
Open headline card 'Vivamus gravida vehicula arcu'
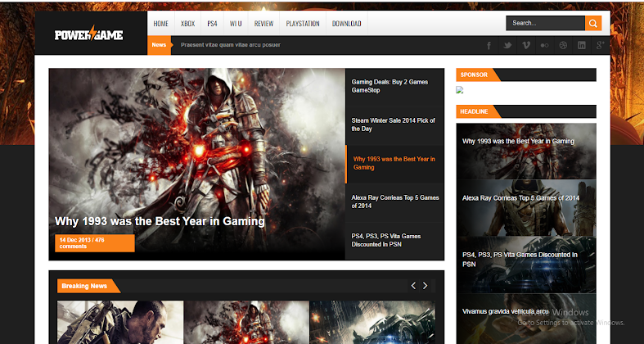(526, 319)
